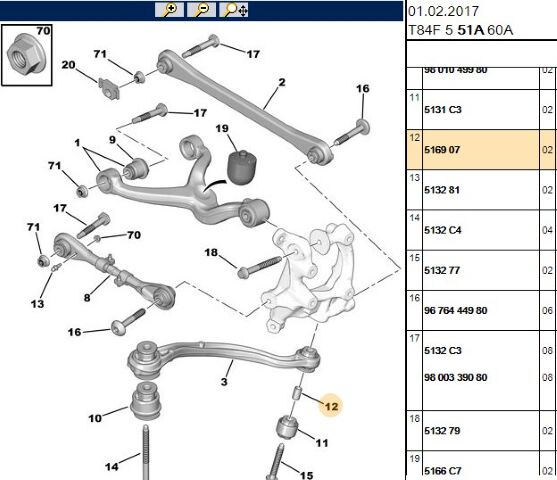Select the zoom and pan tool icon
The width and height of the screenshot is (557, 480).
click(234, 10)
